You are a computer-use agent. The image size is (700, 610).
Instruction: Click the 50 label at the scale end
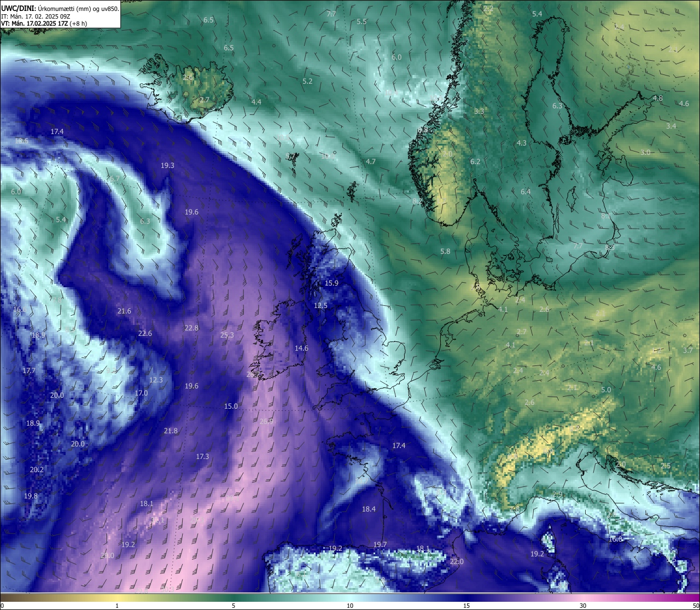coord(696,606)
